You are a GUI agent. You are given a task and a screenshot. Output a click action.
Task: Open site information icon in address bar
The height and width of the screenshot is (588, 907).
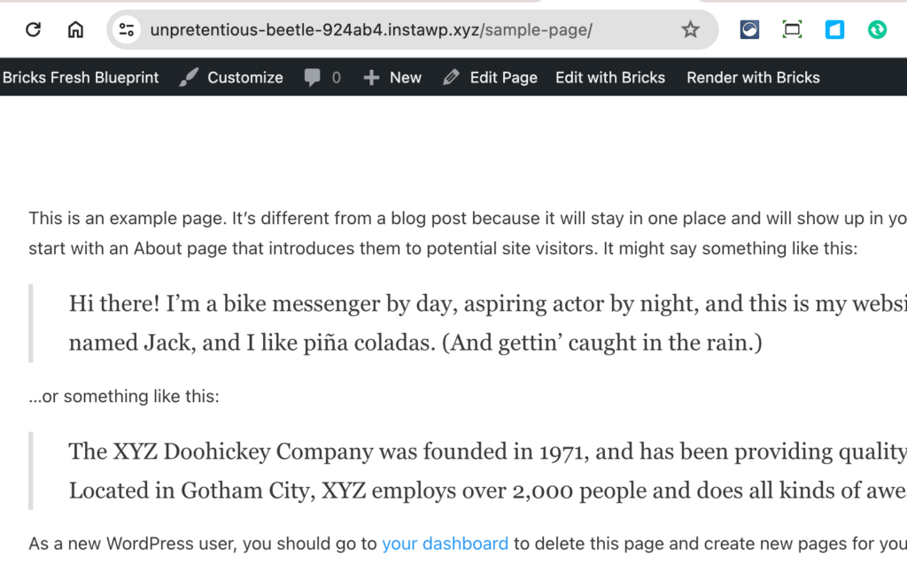tap(127, 29)
